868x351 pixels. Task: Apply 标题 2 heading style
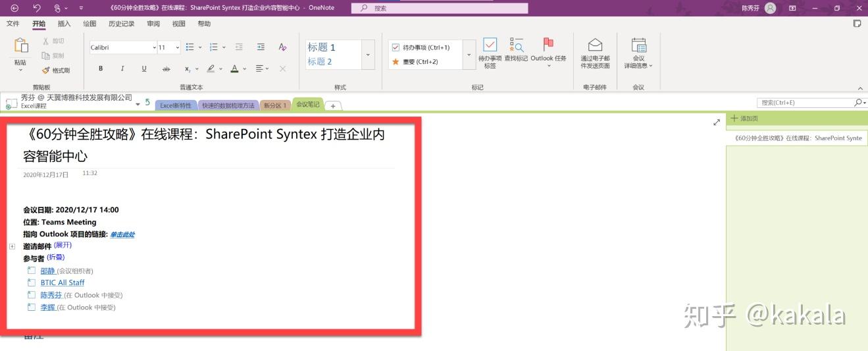click(320, 62)
